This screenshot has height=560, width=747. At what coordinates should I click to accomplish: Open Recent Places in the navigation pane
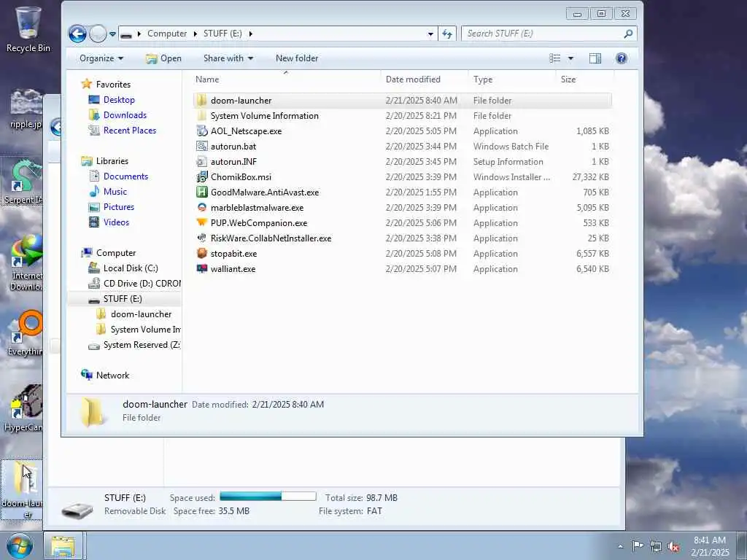130,130
